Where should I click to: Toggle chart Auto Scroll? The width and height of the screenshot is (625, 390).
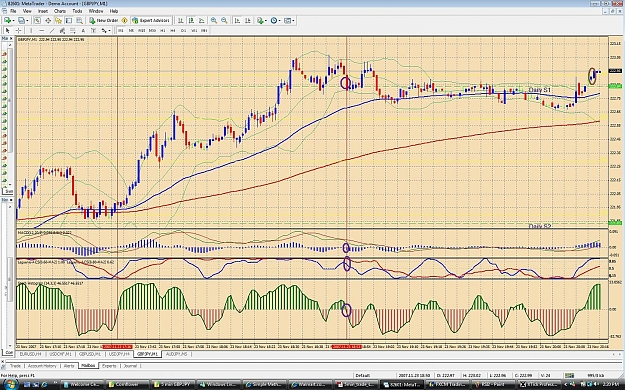click(237, 20)
